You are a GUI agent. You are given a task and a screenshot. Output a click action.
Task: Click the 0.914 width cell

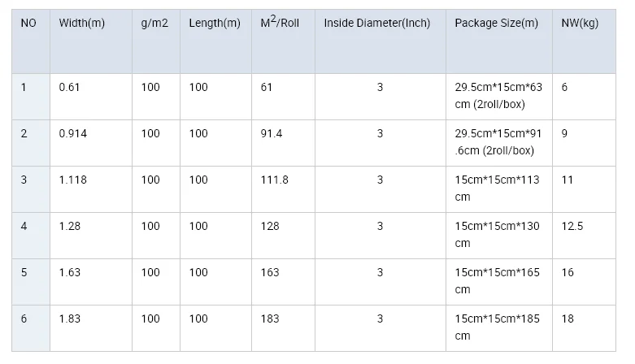coord(73,134)
